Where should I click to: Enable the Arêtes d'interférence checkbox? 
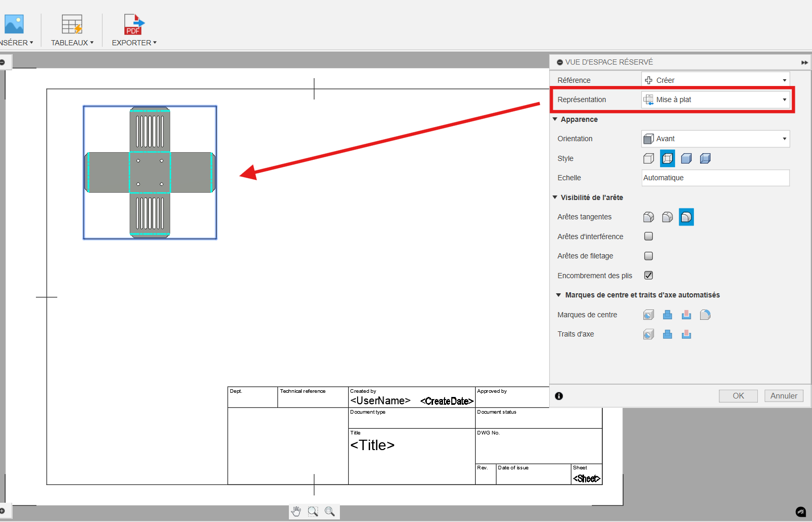[649, 237]
